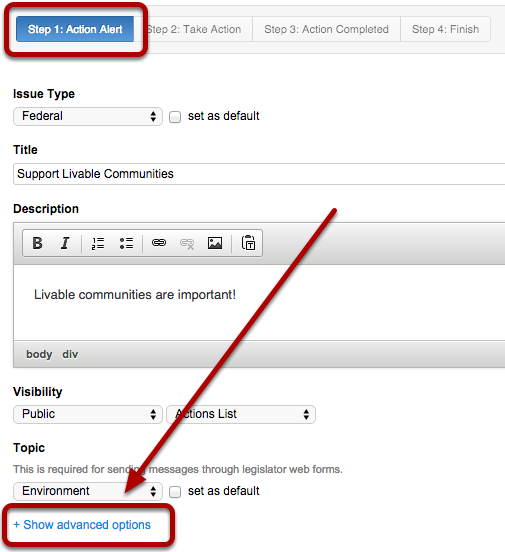
Task: Click Show advanced options link
Action: point(82,525)
